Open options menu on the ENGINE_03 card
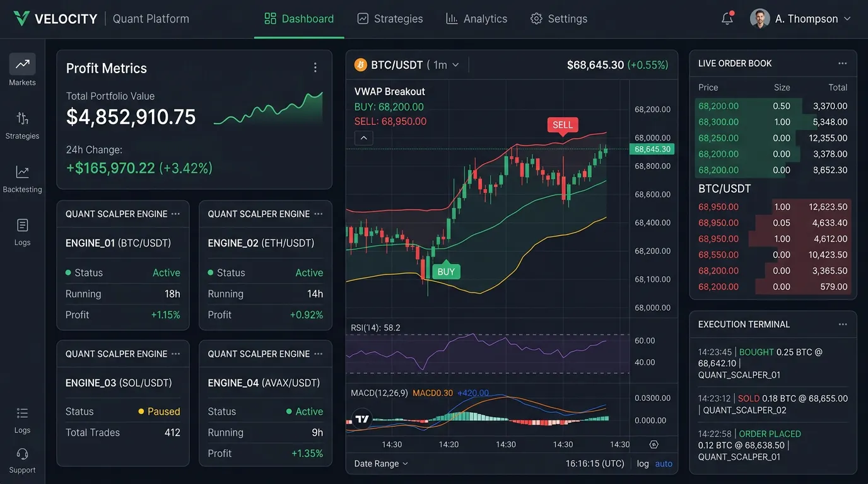 (176, 354)
